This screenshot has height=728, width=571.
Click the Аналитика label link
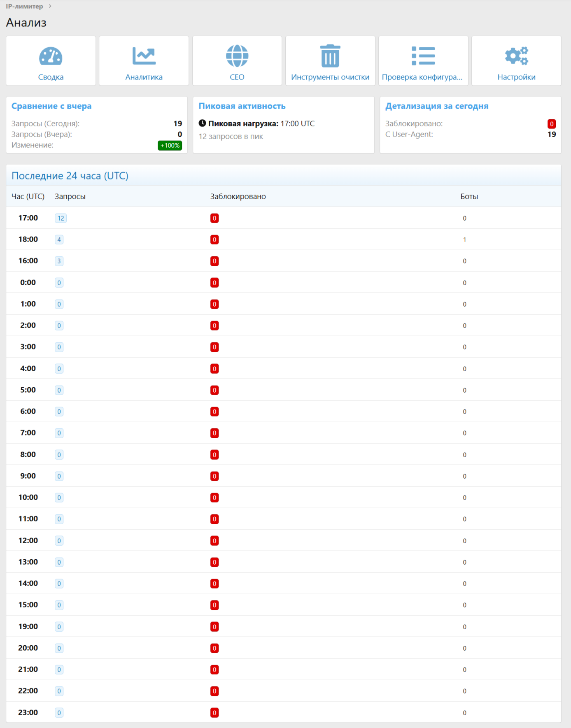[x=144, y=77]
